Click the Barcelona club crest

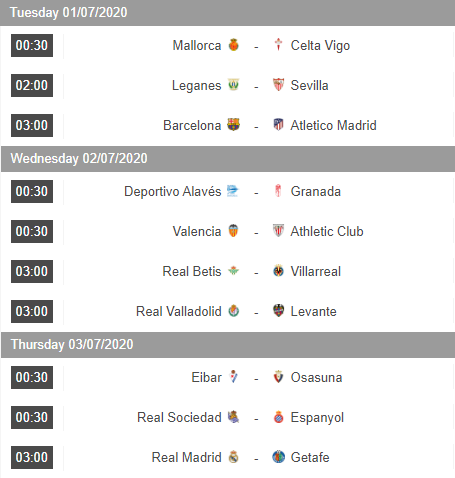[233, 125]
